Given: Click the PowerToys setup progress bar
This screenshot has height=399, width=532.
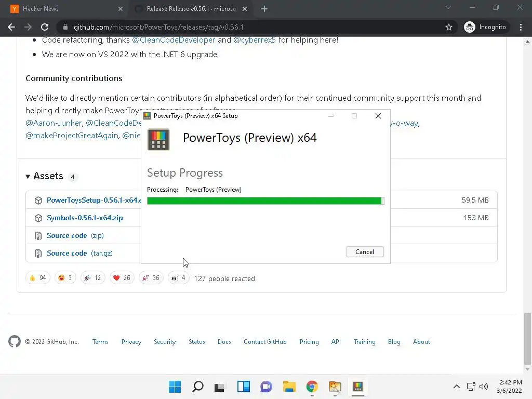Looking at the screenshot, I should pos(265,201).
